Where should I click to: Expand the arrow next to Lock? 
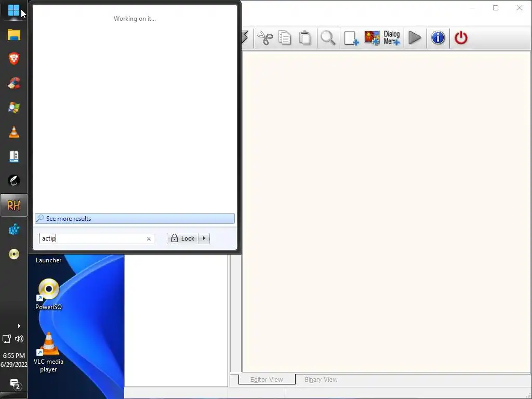pos(204,238)
